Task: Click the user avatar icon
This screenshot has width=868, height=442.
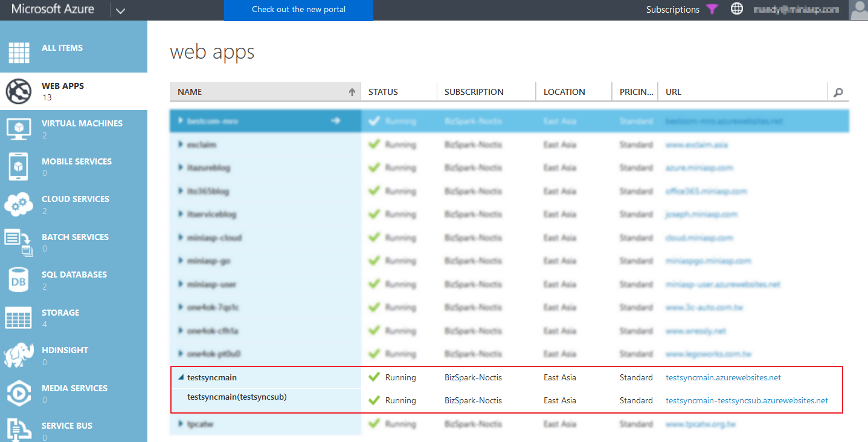Action: point(858,10)
